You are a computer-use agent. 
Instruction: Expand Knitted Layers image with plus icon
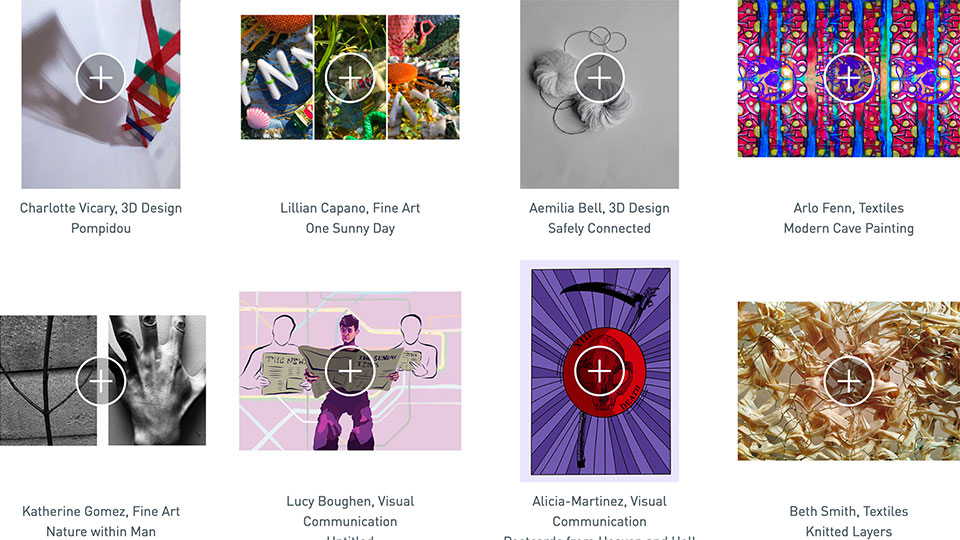click(x=849, y=381)
